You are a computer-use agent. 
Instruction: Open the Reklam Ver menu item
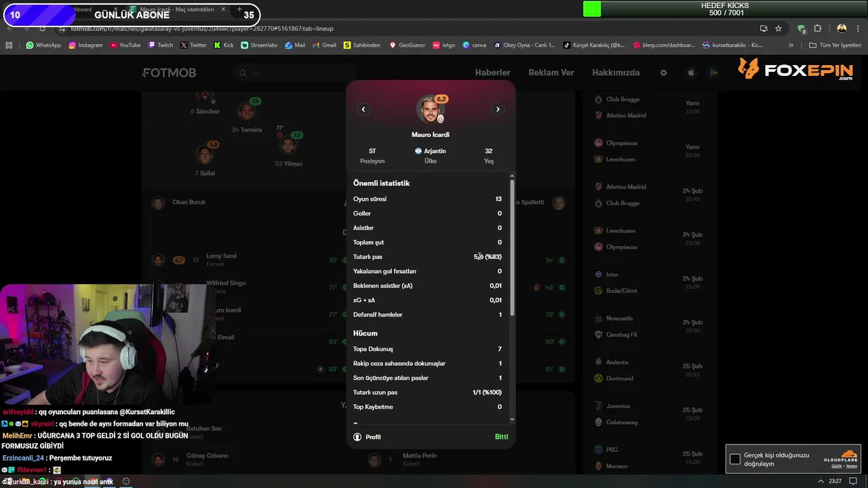(x=551, y=73)
